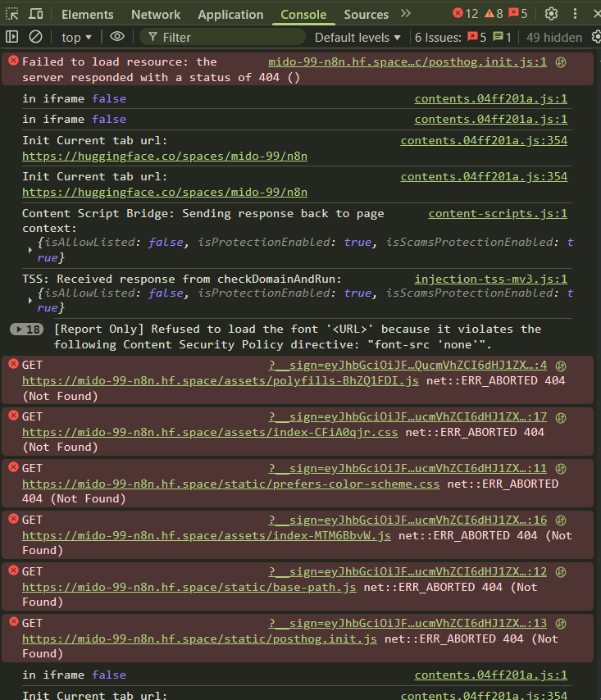This screenshot has height=700, width=601.
Task: Open the ?__sign source link ending :12
Action: pyautogui.click(x=407, y=572)
